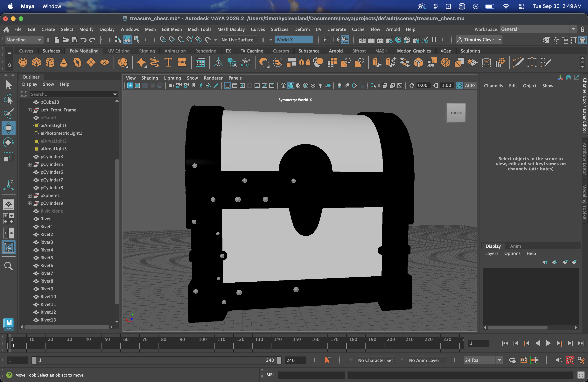Click the SVG import shelf icon
The width and height of the screenshot is (588, 382).
pyautogui.click(x=182, y=62)
